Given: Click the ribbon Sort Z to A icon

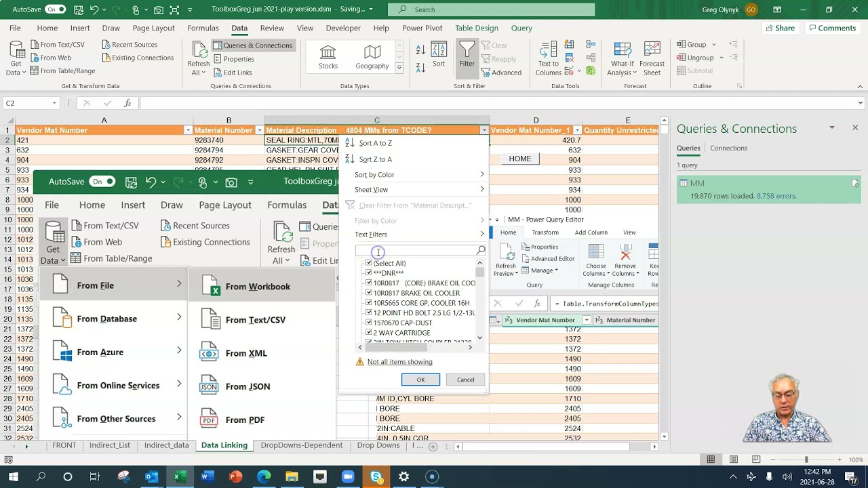Looking at the screenshot, I should point(420,66).
